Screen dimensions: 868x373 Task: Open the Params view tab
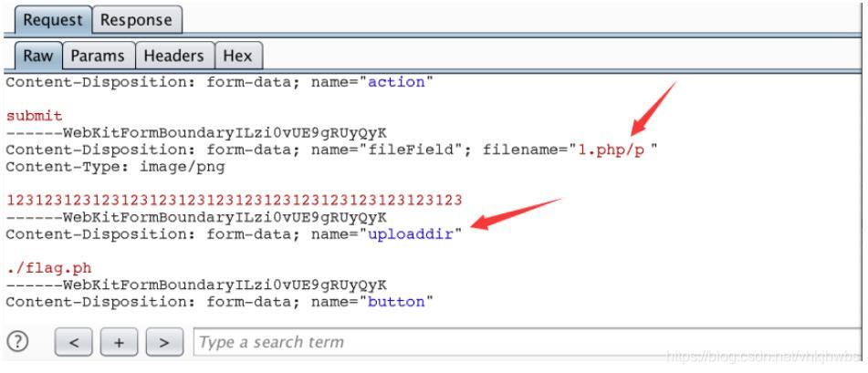point(99,56)
